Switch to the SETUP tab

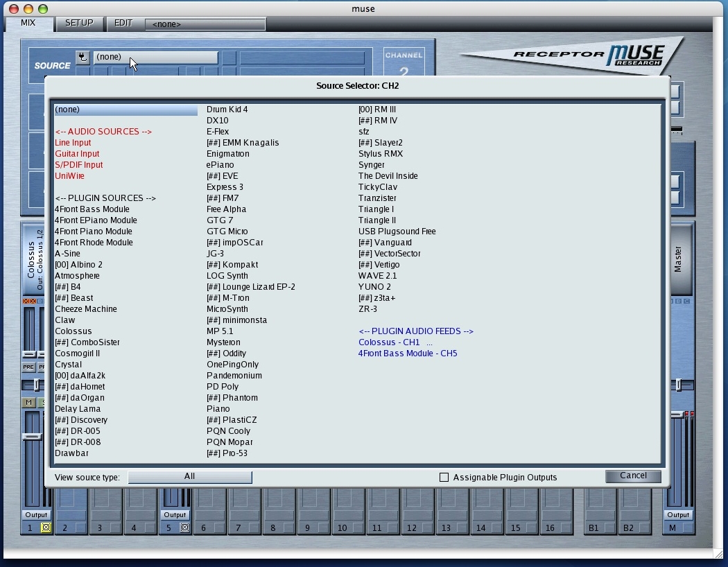coord(79,23)
